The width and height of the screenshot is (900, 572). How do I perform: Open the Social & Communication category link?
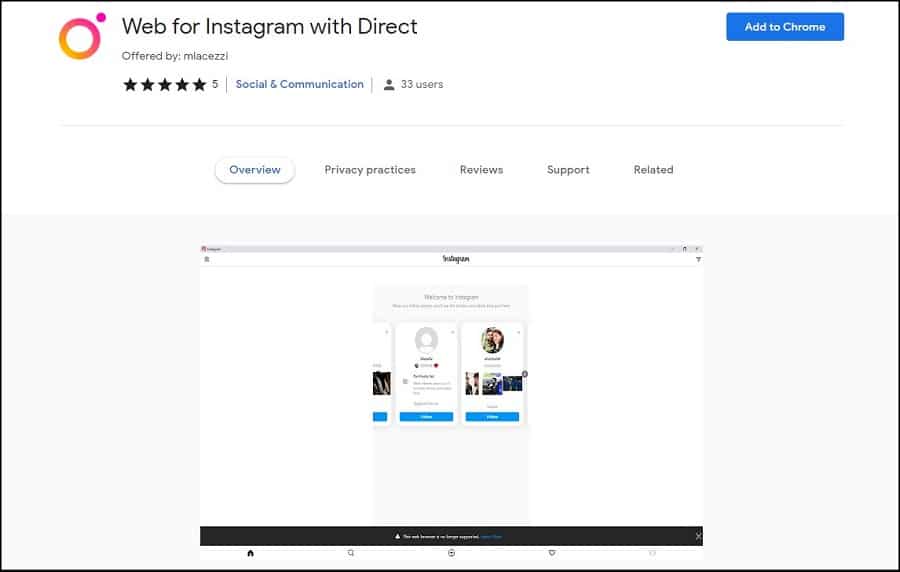pos(299,85)
